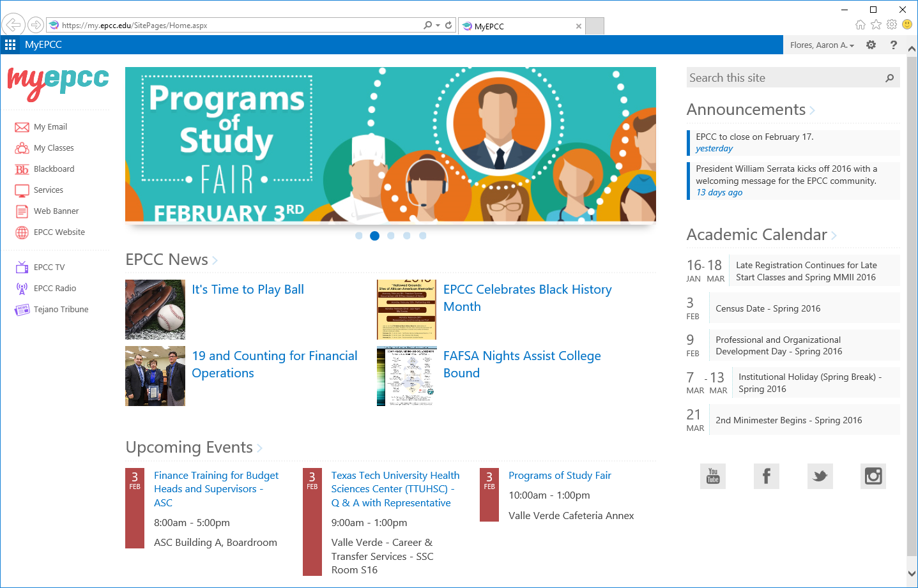Viewport: 918px width, 588px height.
Task: Select the fourth carousel dot
Action: pos(407,236)
